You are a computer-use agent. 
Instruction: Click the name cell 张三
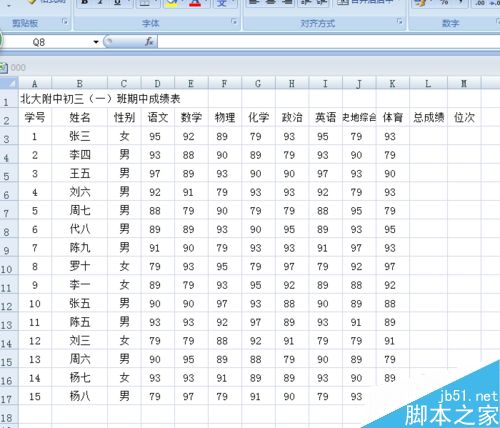tap(80, 136)
